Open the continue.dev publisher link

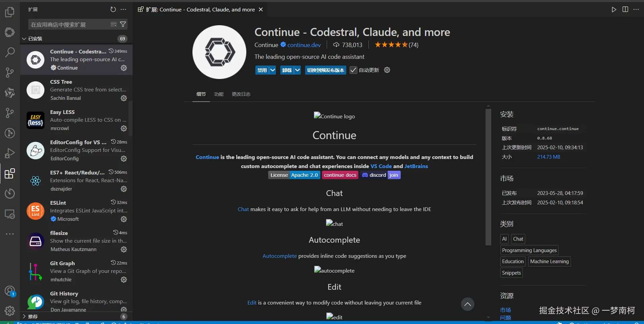click(304, 45)
